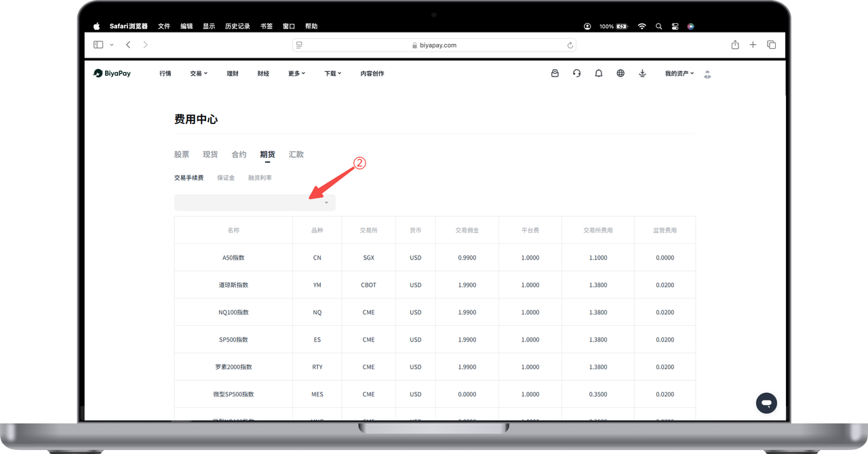
Task: Click Safari share icon
Action: [x=735, y=45]
